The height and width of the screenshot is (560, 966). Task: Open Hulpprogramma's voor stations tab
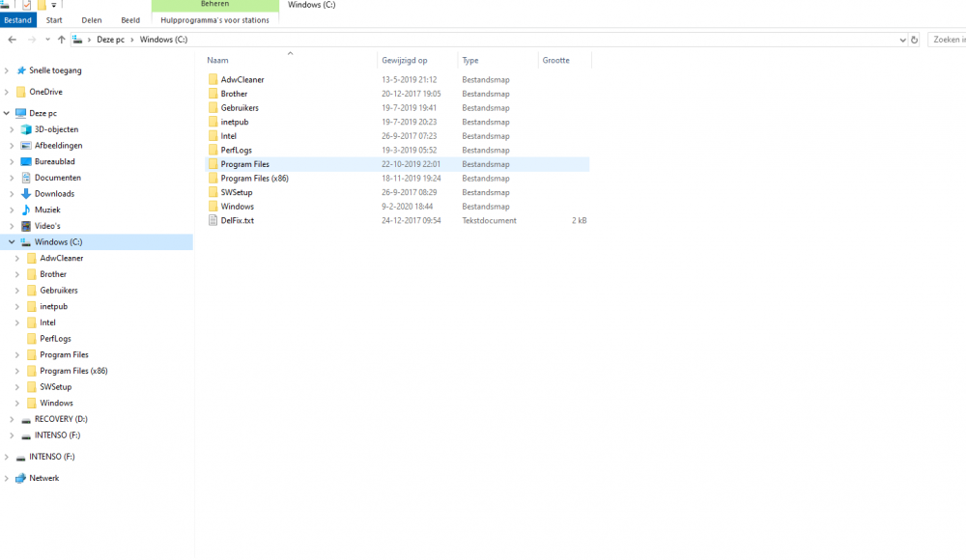[214, 19]
